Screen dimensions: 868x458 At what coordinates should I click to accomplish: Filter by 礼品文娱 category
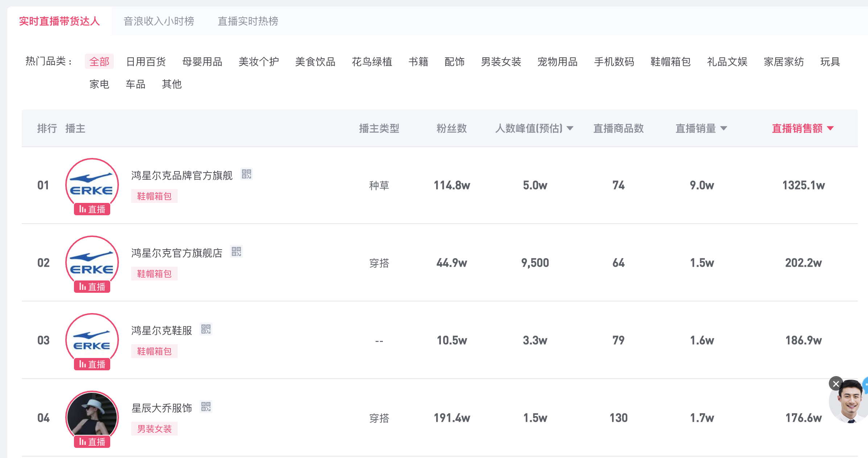(727, 62)
